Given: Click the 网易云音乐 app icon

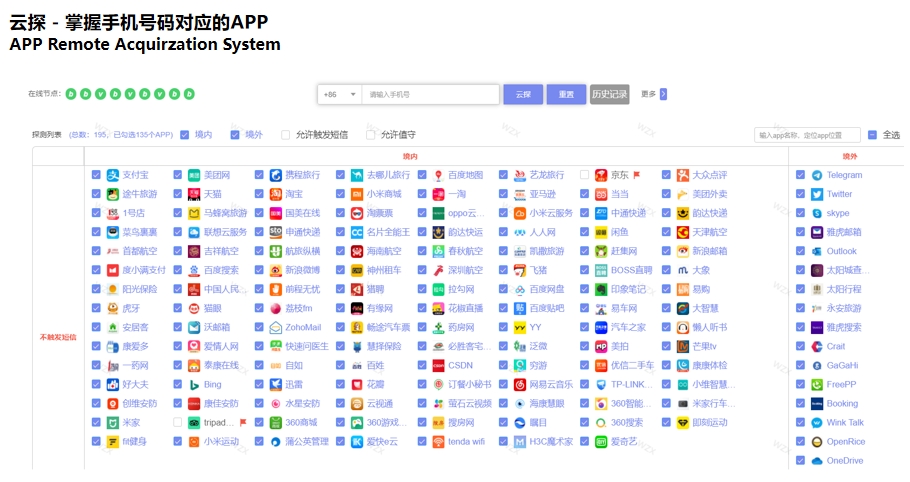Looking at the screenshot, I should (x=520, y=385).
